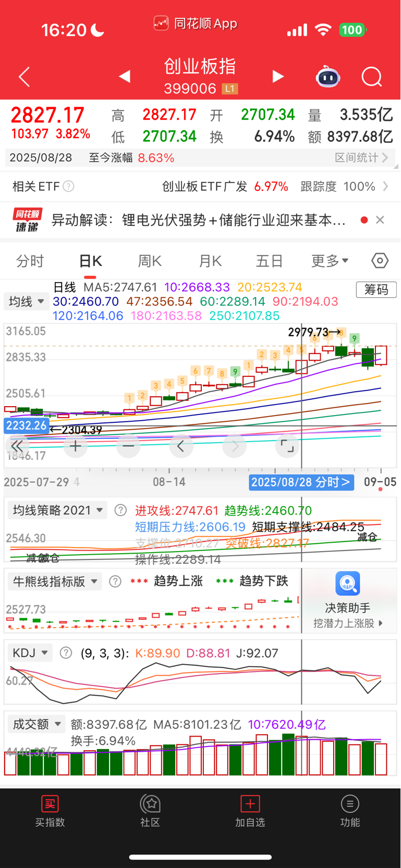401x868 pixels.
Task: Open chart settings hexagon icon
Action: [380, 260]
